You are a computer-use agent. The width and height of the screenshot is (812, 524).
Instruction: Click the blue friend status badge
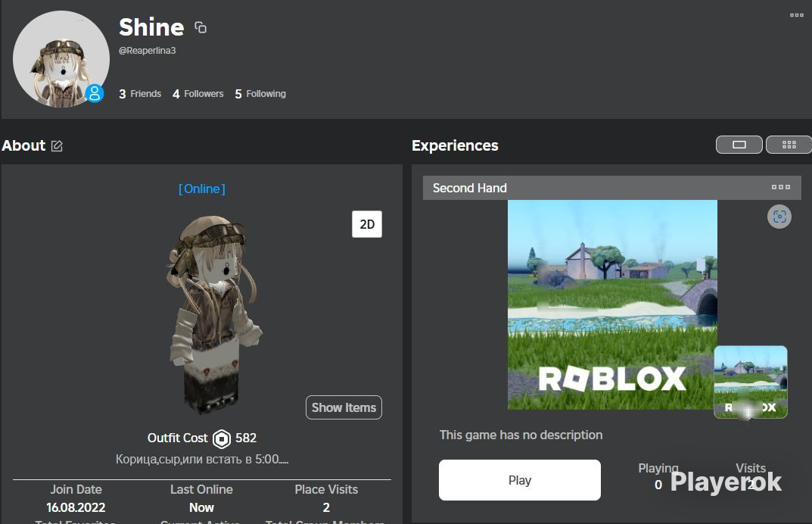[x=95, y=93]
